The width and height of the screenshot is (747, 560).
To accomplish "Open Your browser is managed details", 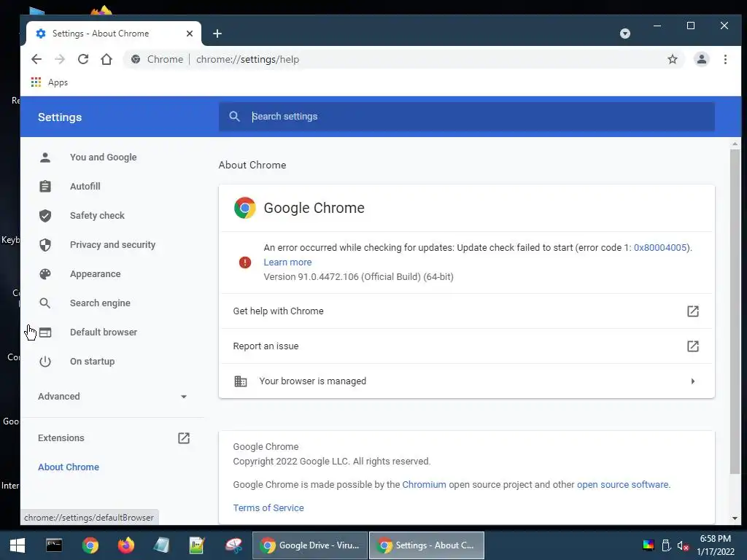I will click(x=466, y=381).
